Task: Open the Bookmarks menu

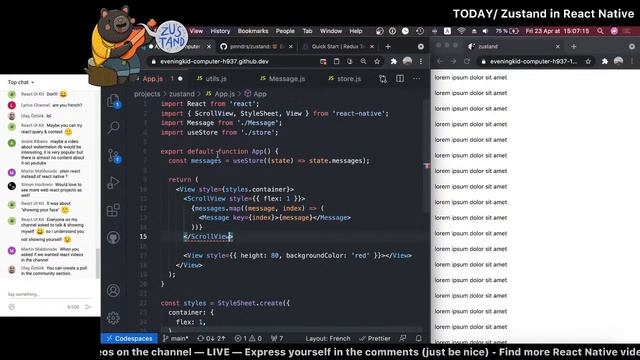Action: coord(253,31)
